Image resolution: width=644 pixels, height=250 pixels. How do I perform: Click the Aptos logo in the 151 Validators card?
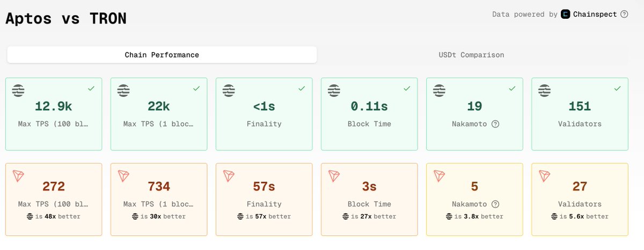[545, 90]
